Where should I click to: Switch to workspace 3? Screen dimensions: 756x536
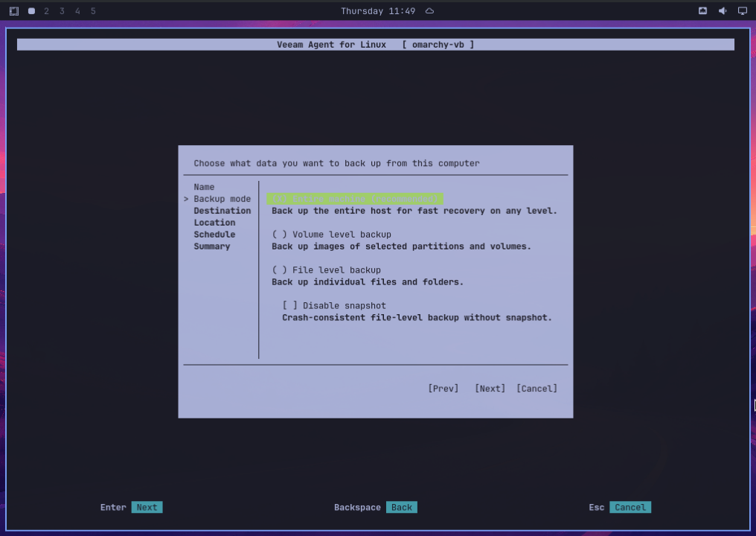[x=62, y=11]
